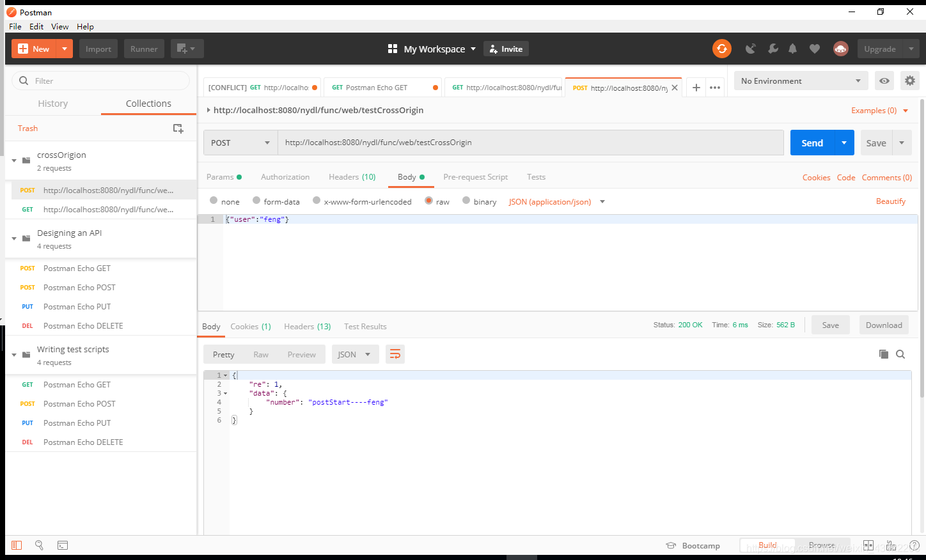Image resolution: width=926 pixels, height=560 pixels.
Task: Open the View menu
Action: 60,26
